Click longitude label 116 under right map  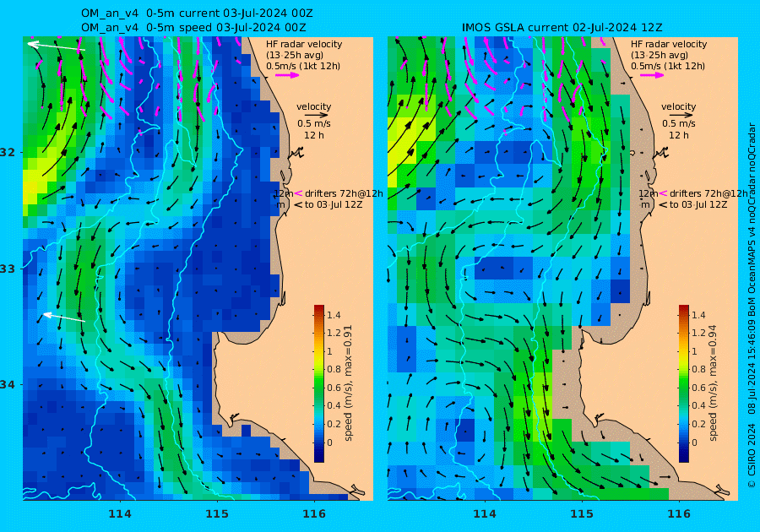tap(679, 514)
